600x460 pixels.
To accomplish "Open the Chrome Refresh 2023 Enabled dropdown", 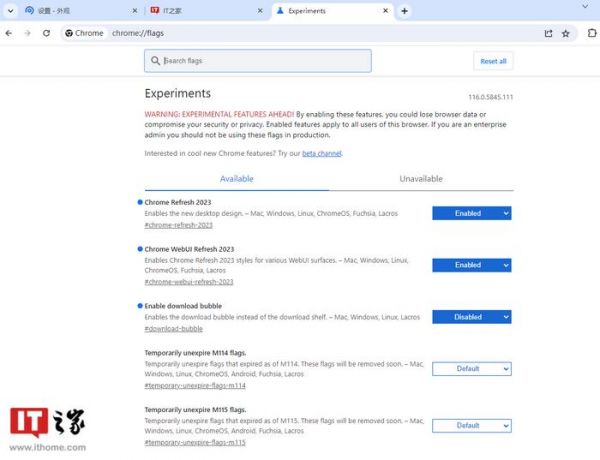I will 471,213.
